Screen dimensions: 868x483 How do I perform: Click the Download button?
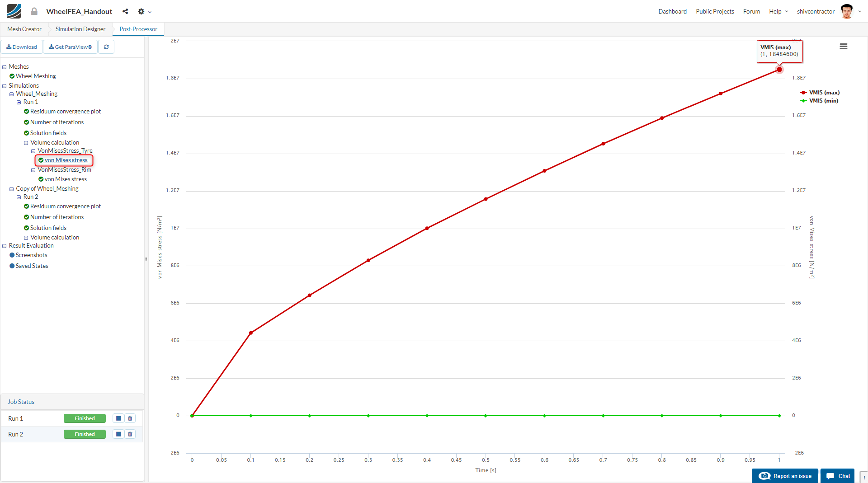(x=22, y=47)
